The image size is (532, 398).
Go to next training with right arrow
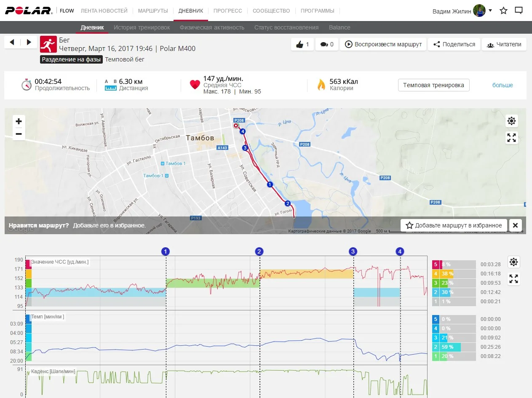[29, 42]
